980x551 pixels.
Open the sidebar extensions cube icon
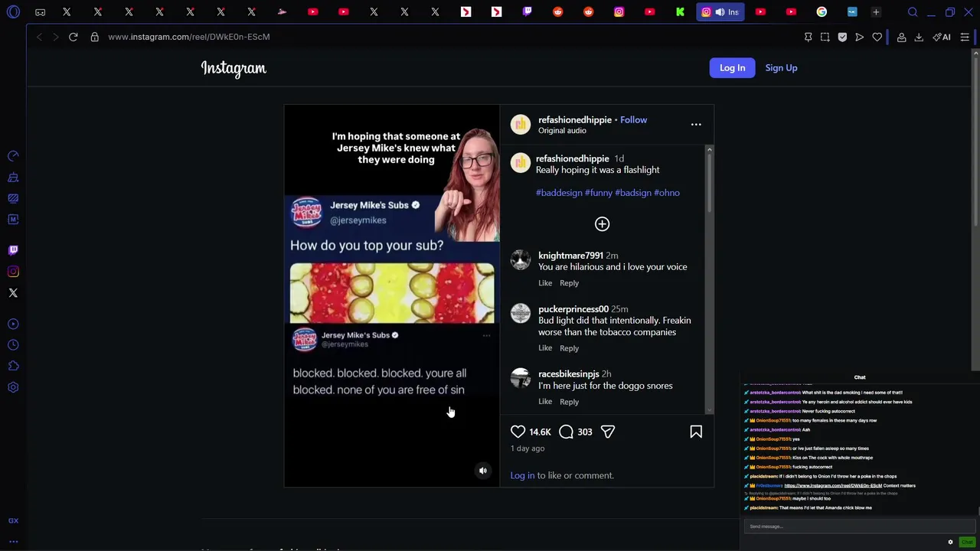[x=13, y=366]
